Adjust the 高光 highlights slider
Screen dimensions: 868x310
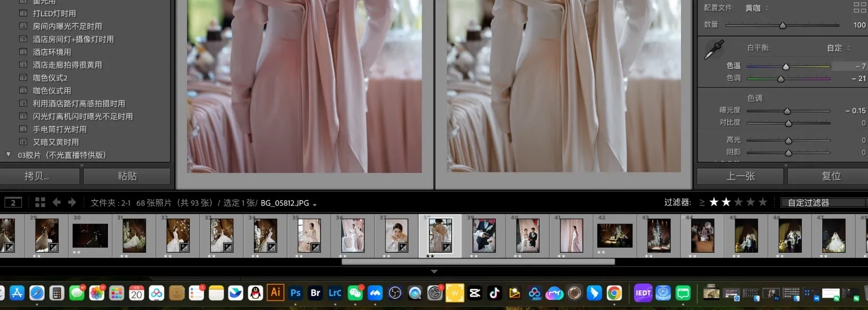(x=788, y=140)
